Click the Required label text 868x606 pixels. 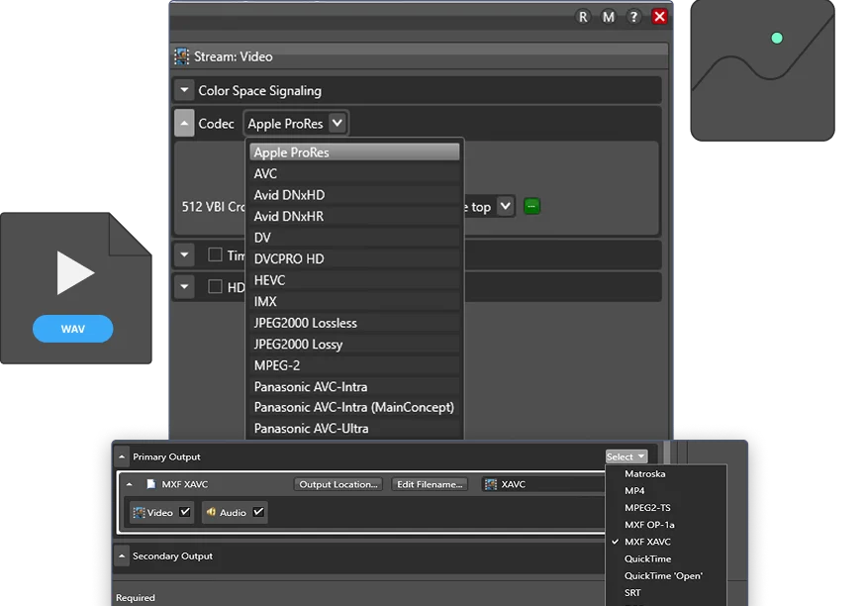(x=135, y=598)
